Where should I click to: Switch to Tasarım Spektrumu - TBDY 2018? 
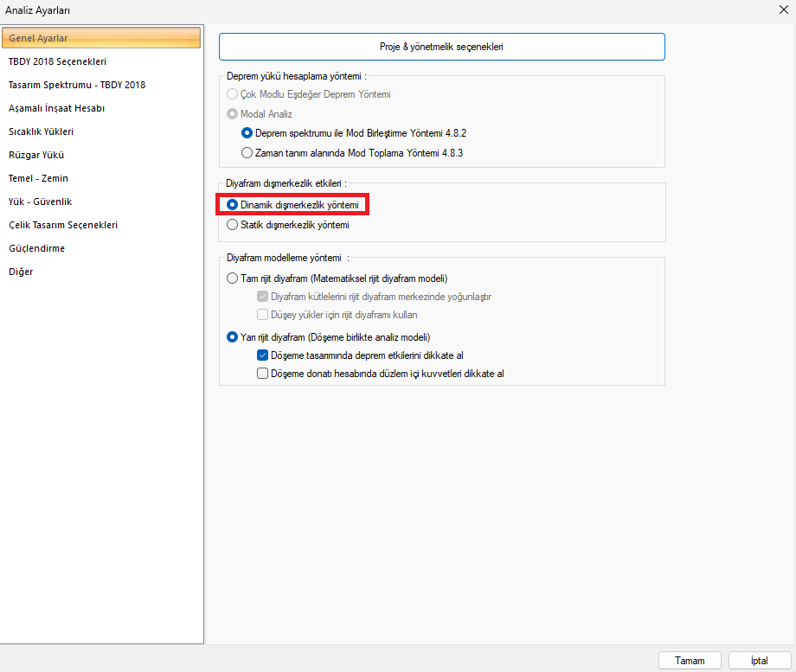[x=76, y=85]
